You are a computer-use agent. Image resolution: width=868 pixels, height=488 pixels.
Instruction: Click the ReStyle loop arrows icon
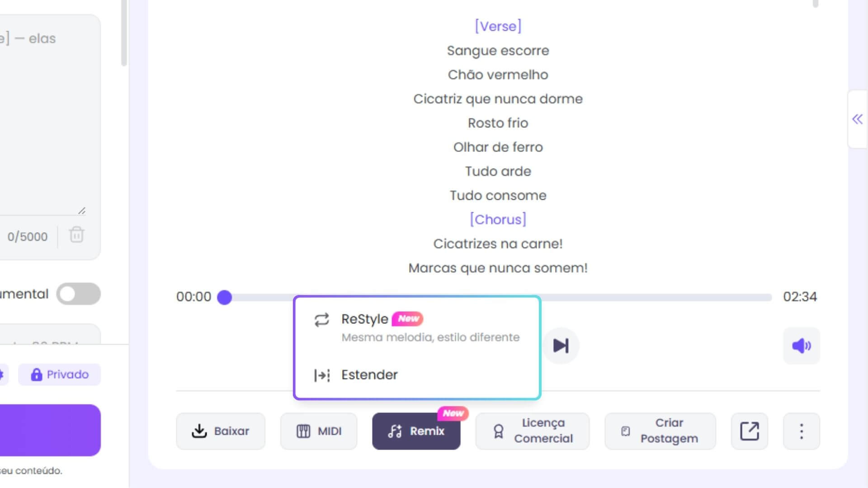322,319
